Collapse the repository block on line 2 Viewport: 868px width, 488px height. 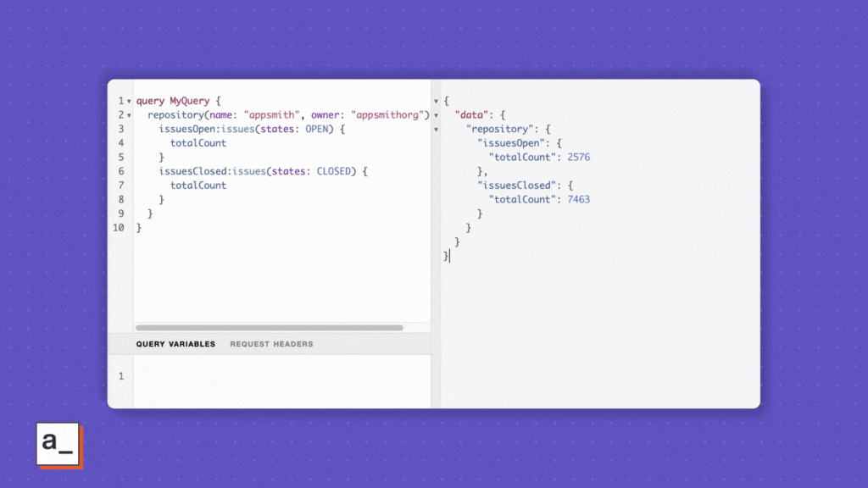128,115
